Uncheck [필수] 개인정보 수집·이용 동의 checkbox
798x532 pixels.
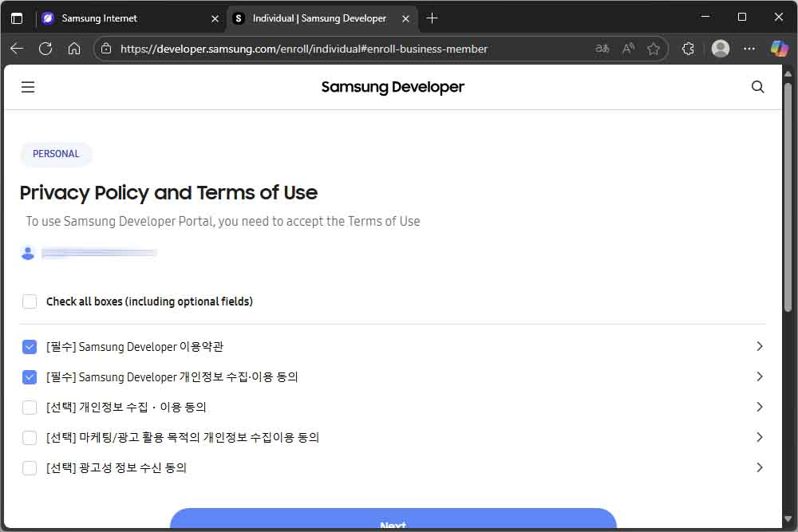tap(30, 377)
